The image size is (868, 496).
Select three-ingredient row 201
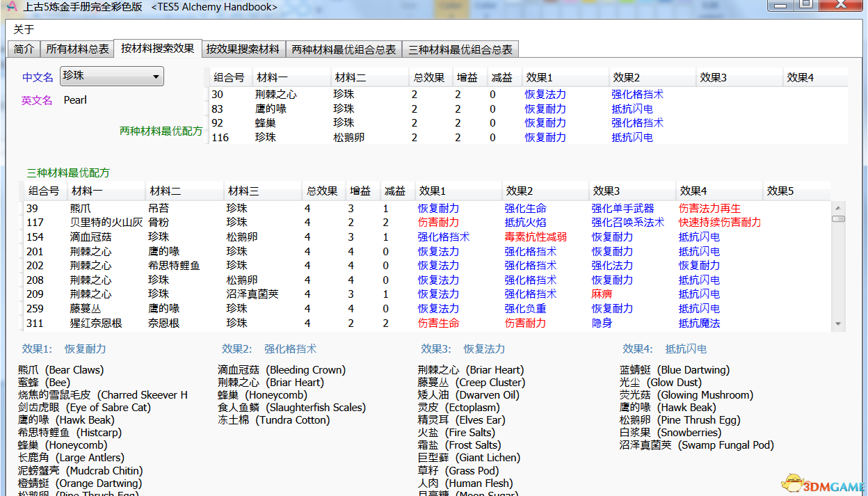coord(427,251)
